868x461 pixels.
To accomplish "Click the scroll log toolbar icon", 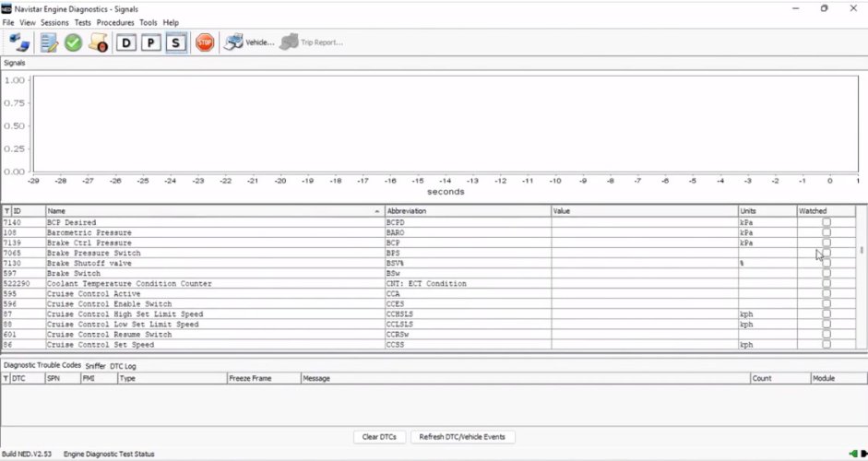I will click(98, 42).
